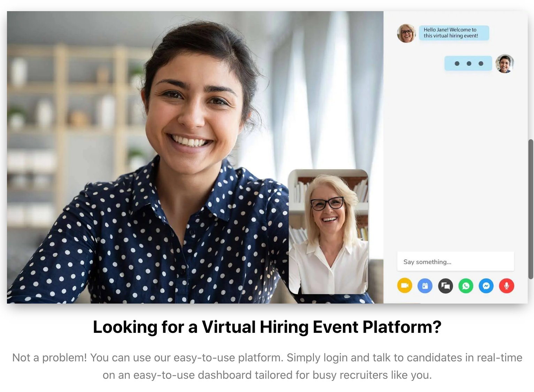This screenshot has height=392, width=534.
Task: Select the recruiter avatar beside welcome message
Action: [406, 33]
